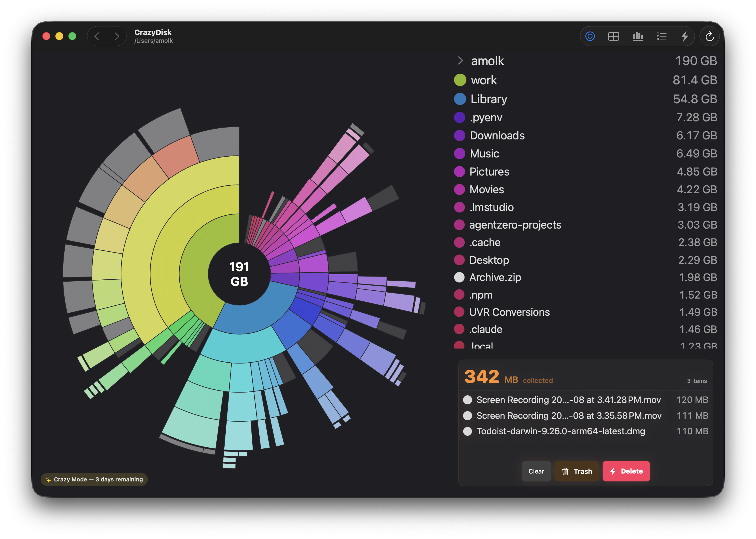Select Archive.zip in the file list
This screenshot has width=756, height=539.
(x=495, y=277)
